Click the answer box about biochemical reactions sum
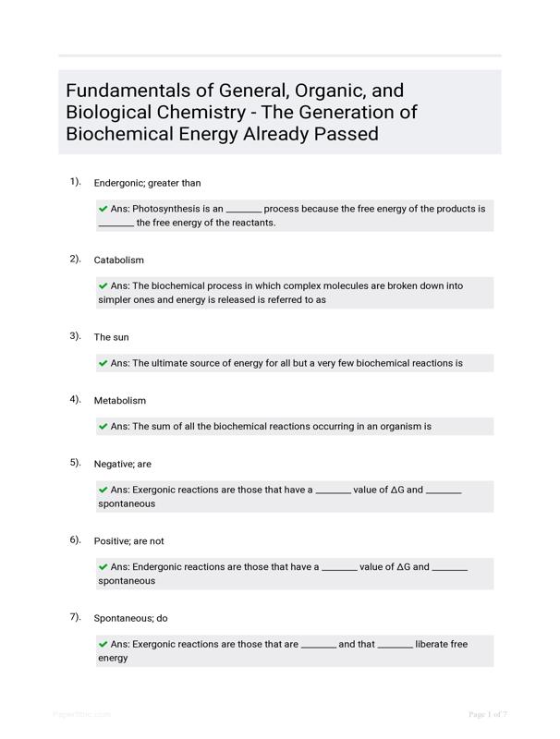 295,427
